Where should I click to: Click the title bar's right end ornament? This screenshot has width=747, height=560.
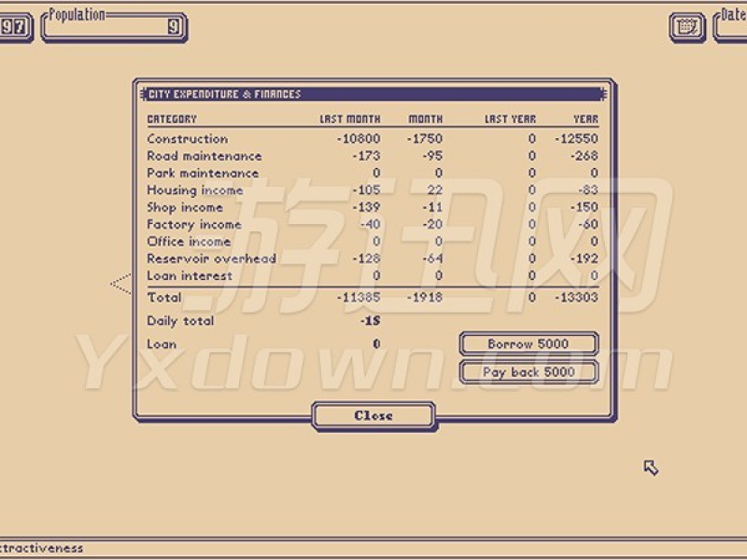[x=603, y=93]
